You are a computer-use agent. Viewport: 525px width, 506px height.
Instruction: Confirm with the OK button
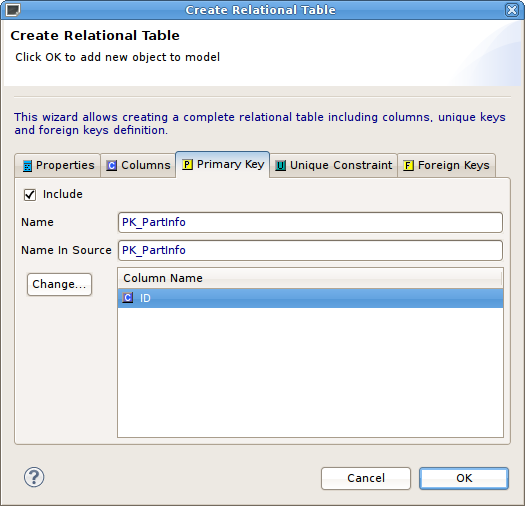click(x=464, y=478)
